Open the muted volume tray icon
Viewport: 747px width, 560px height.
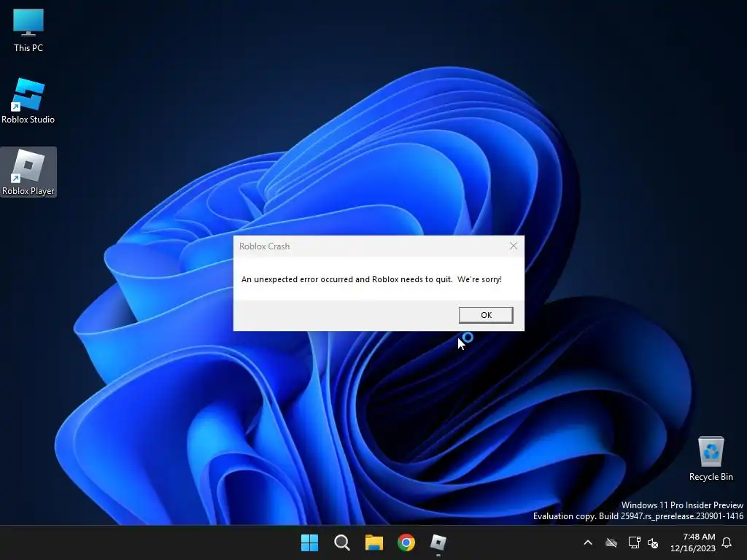653,542
